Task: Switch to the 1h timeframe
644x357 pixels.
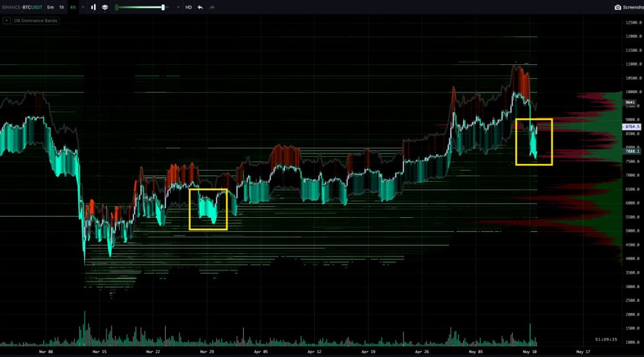Action: pyautogui.click(x=62, y=7)
